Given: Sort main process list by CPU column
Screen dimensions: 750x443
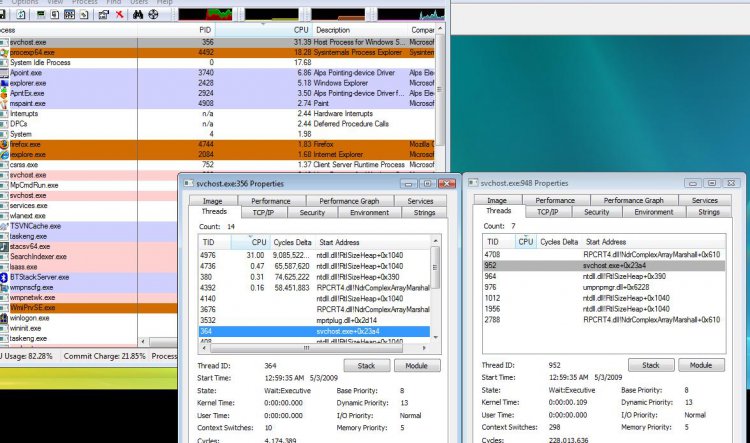Looking at the screenshot, I should (x=264, y=30).
